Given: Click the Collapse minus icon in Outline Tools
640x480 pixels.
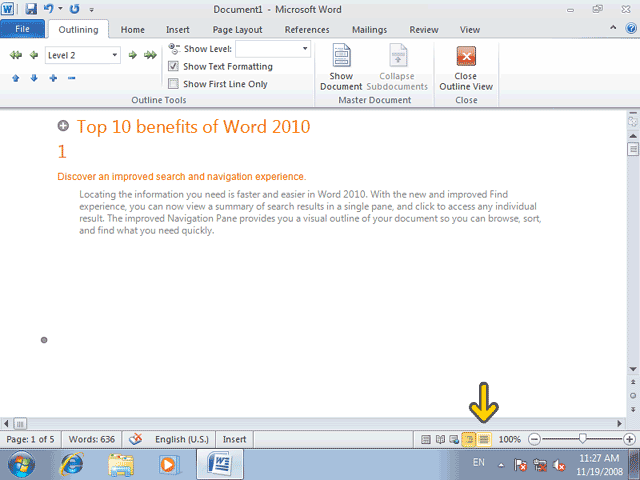Looking at the screenshot, I should pyautogui.click(x=71, y=78).
